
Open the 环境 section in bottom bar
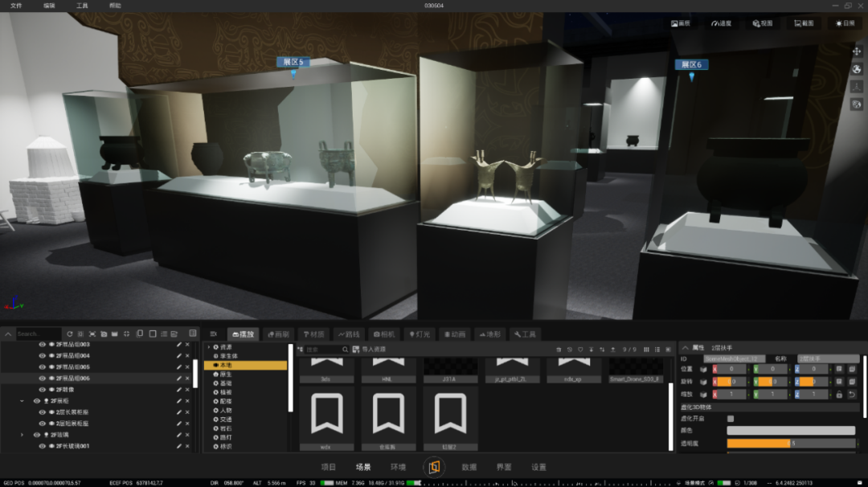click(x=398, y=467)
